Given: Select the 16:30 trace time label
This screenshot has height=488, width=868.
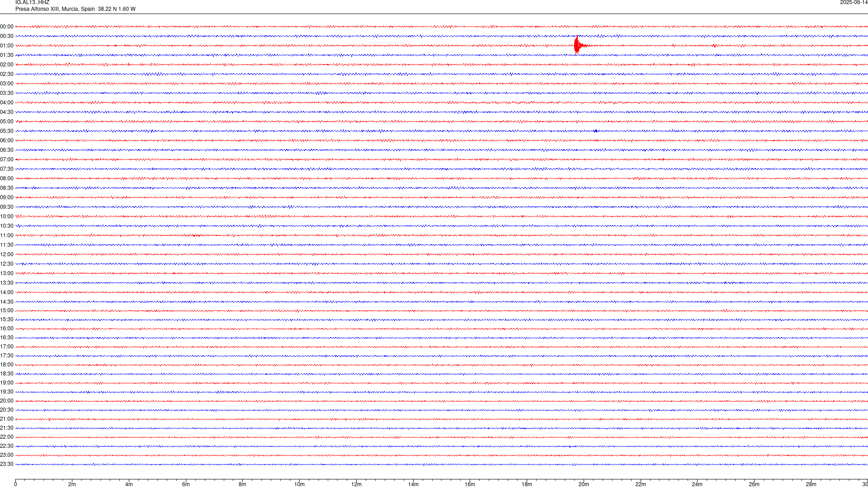Looking at the screenshot, I should click(7, 338).
